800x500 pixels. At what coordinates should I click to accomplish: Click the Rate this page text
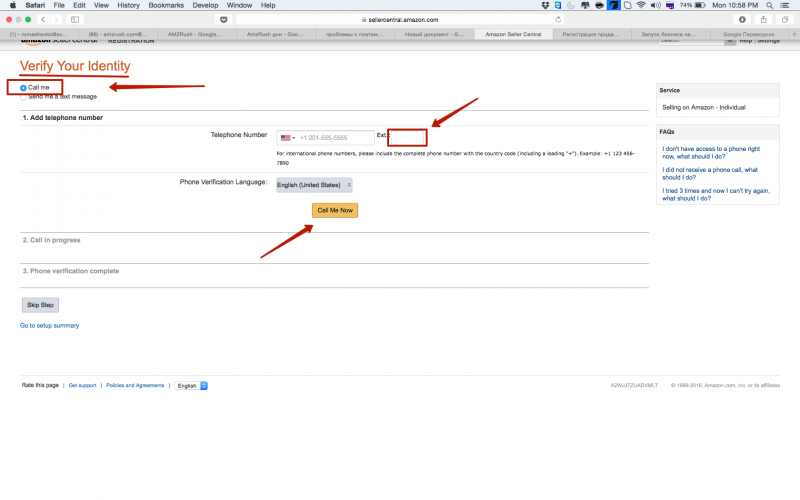[40, 386]
